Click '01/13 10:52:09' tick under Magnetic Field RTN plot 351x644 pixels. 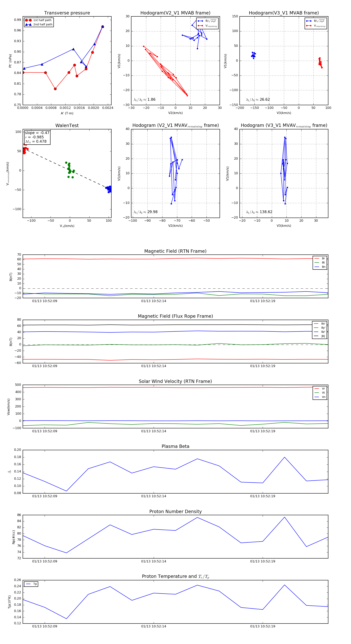click(45, 301)
